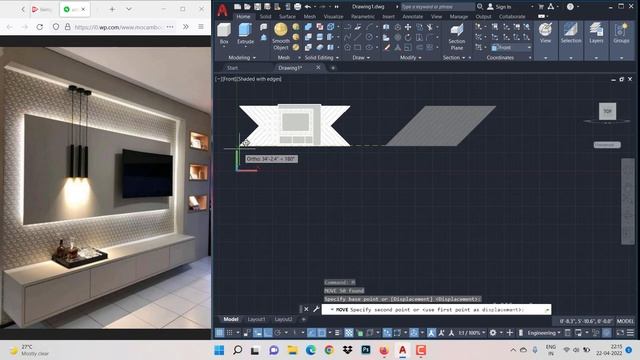The width and height of the screenshot is (640, 360).
Task: Click the search magnifier icon in AutoCAD title bar
Action: click(x=480, y=7)
